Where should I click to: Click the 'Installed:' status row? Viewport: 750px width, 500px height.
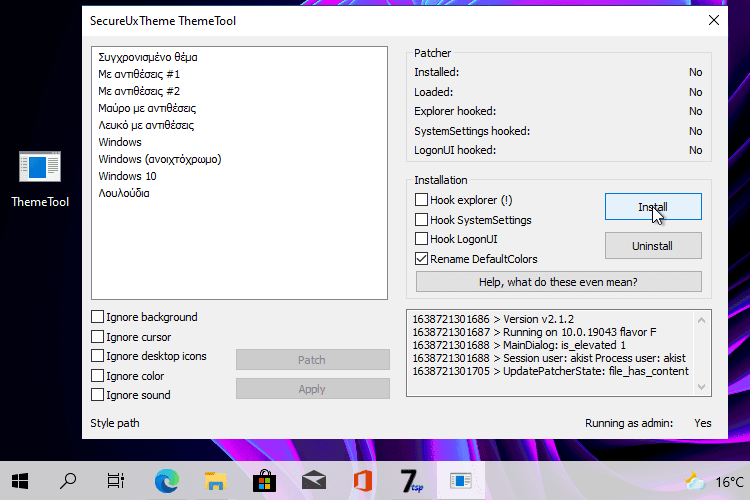(x=558, y=72)
